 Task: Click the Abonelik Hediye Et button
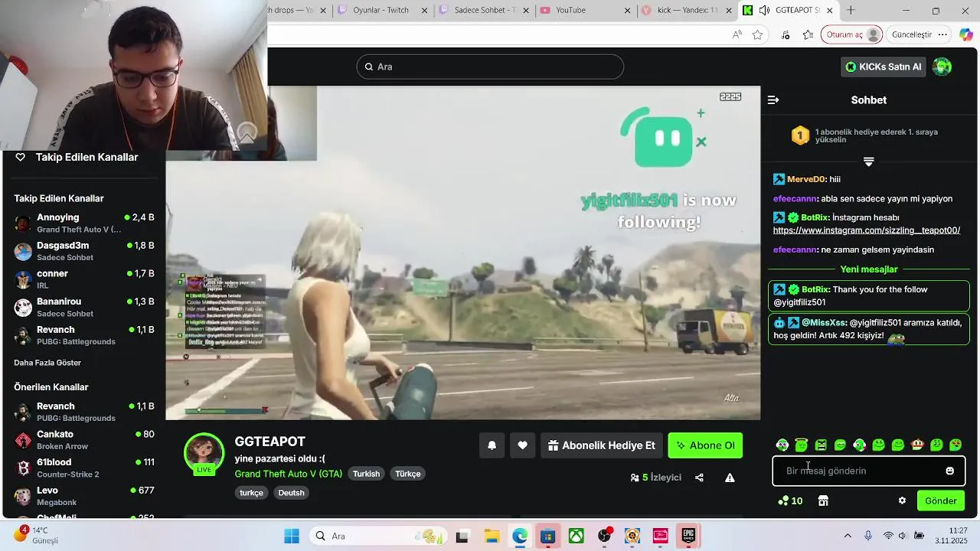tap(602, 445)
